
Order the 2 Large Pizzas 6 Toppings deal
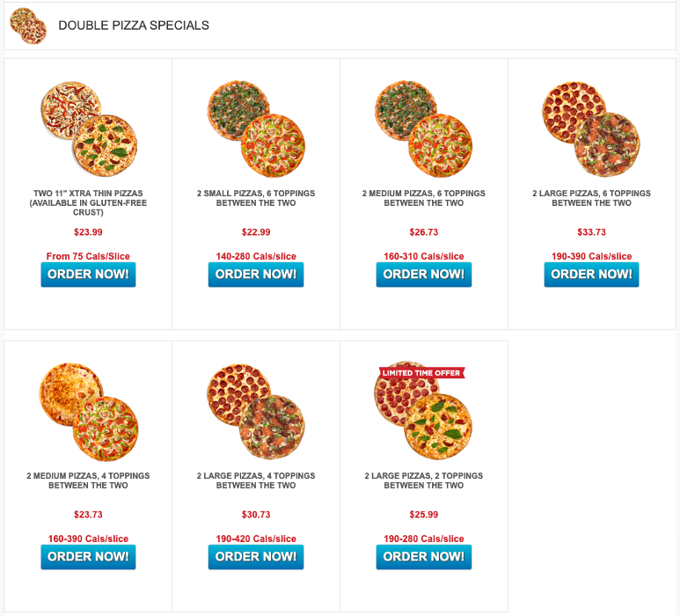click(x=591, y=275)
